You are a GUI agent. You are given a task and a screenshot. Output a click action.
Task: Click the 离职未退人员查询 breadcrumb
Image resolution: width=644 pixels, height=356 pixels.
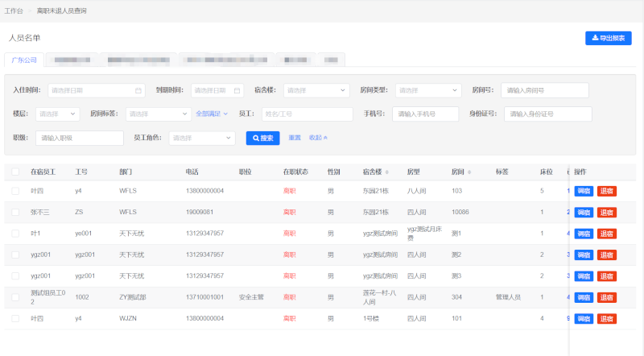[62, 10]
